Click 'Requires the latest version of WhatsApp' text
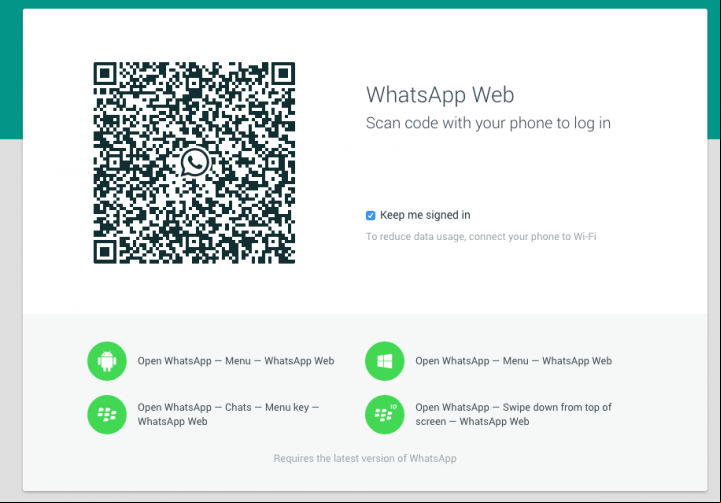 pyautogui.click(x=365, y=458)
